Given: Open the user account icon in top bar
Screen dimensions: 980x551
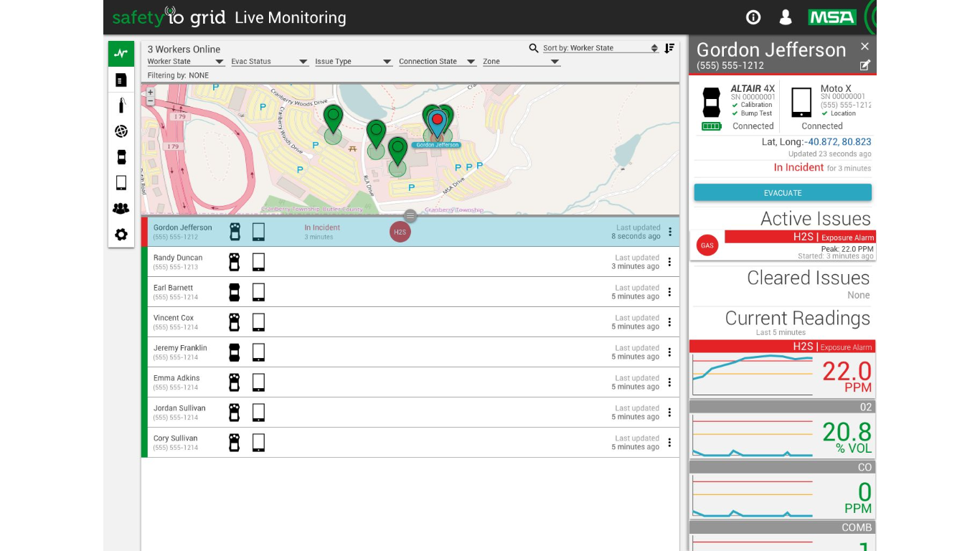Looking at the screenshot, I should pos(786,17).
